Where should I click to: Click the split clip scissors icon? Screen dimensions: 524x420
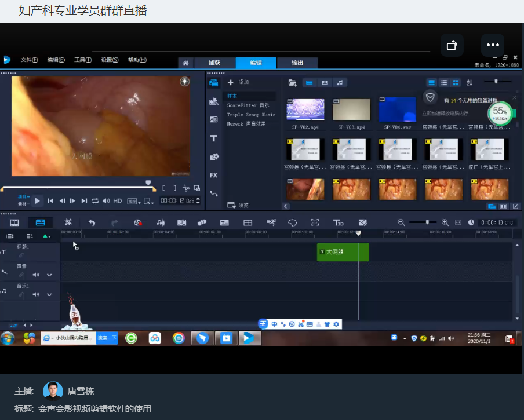(x=186, y=188)
